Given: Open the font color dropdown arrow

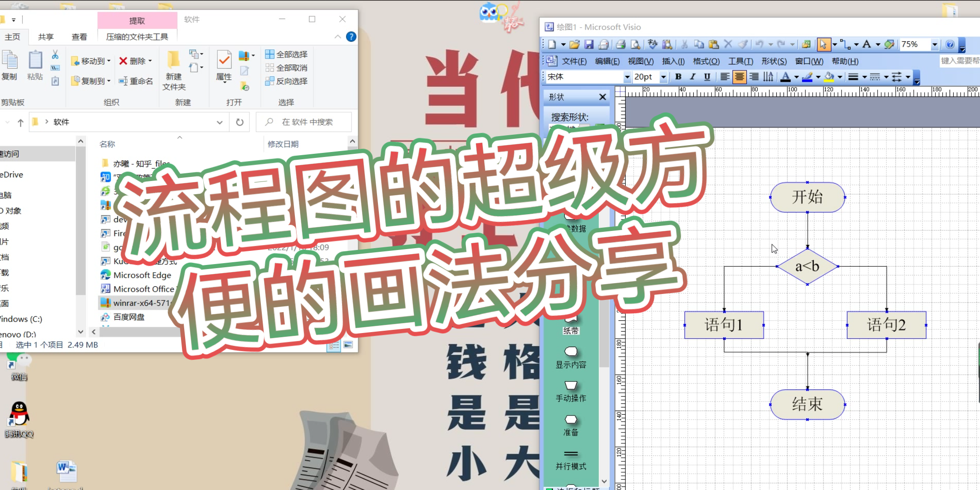Looking at the screenshot, I should coord(797,77).
